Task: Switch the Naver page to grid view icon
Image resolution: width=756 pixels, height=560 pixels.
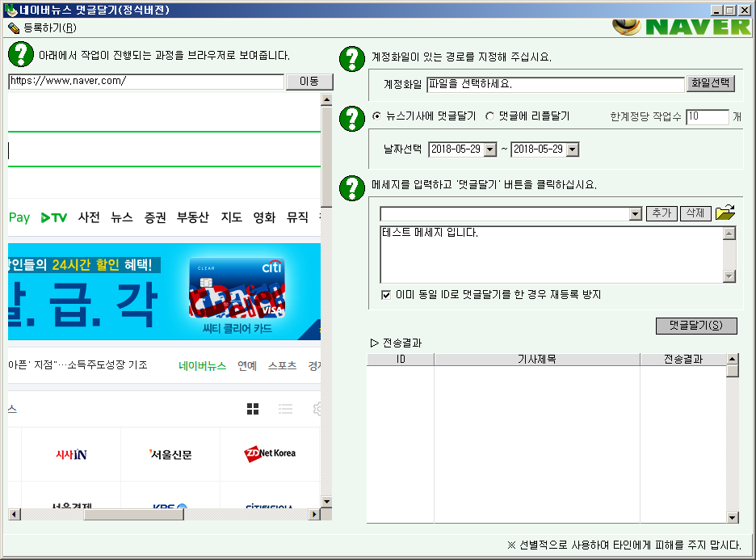Action: click(253, 409)
